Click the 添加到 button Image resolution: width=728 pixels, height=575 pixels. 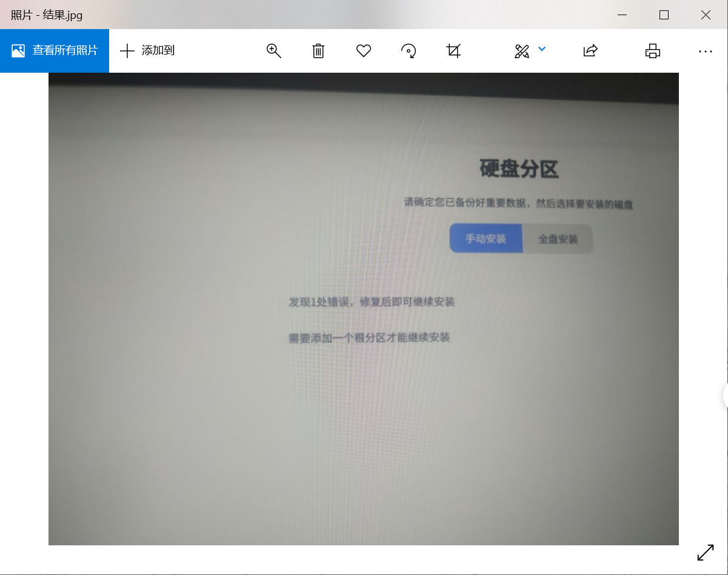147,51
